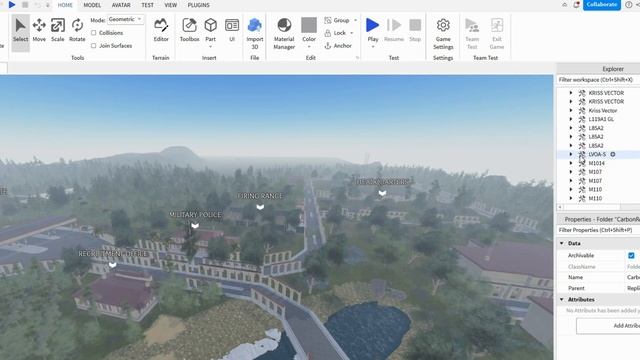Expand the M1014 tree item
The width and height of the screenshot is (640, 360).
[x=571, y=163]
